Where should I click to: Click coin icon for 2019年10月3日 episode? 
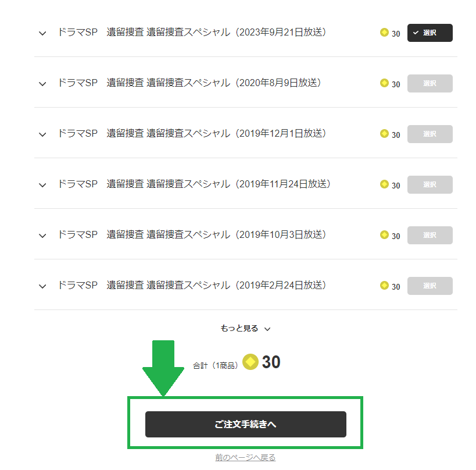[x=384, y=235]
